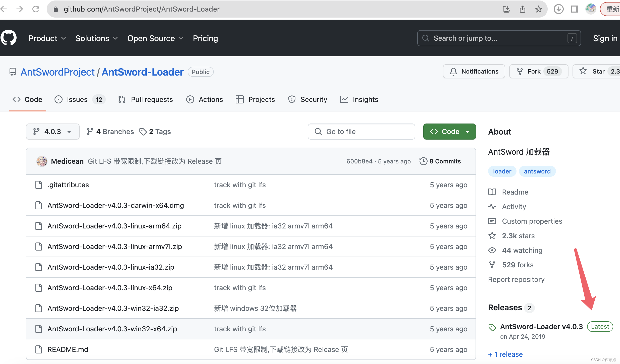Click + 1 release link
Image resolution: width=620 pixels, height=364 pixels.
point(505,354)
